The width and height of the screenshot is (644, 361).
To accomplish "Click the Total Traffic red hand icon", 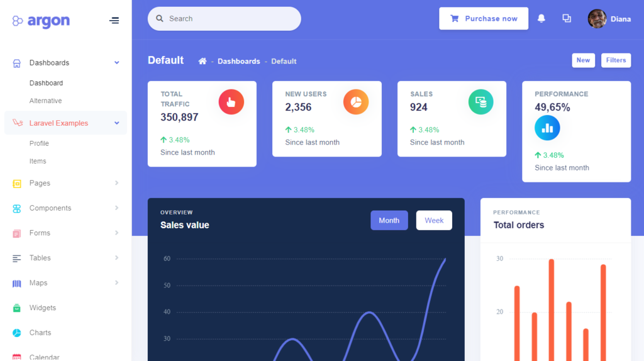I will (x=231, y=102).
